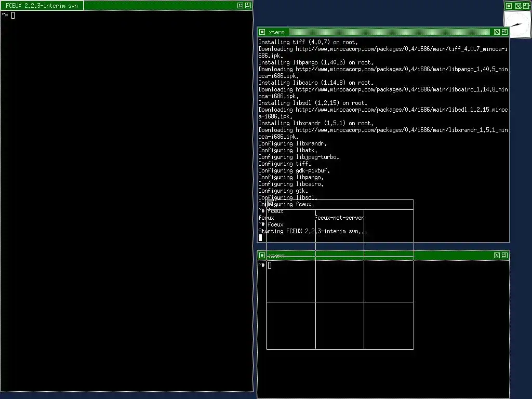Click the "Configuring tiff." line
The height and width of the screenshot is (399, 532).
click(x=285, y=164)
